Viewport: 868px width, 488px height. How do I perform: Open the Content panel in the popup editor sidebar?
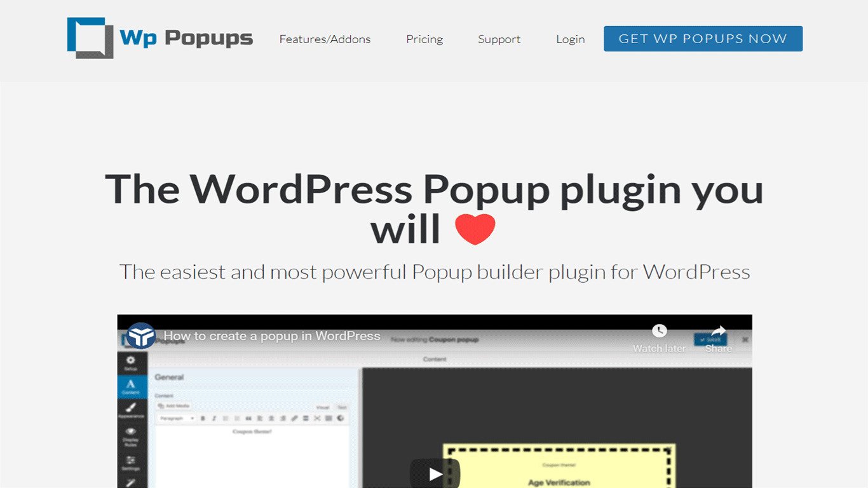[x=131, y=384]
